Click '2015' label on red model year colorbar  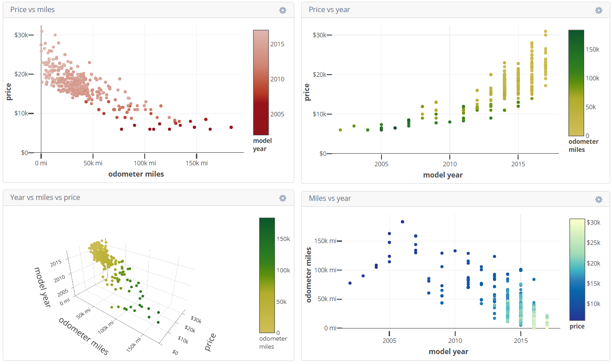277,44
